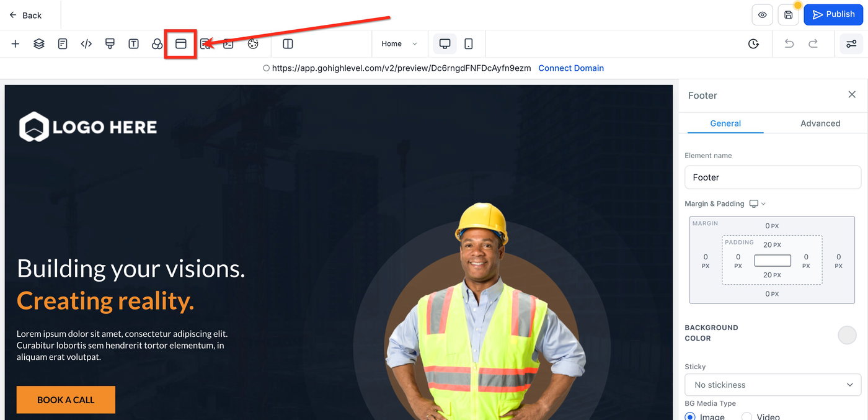Open the terminal prompt icon in toolbar
The width and height of the screenshot is (868, 420).
pyautogui.click(x=228, y=44)
